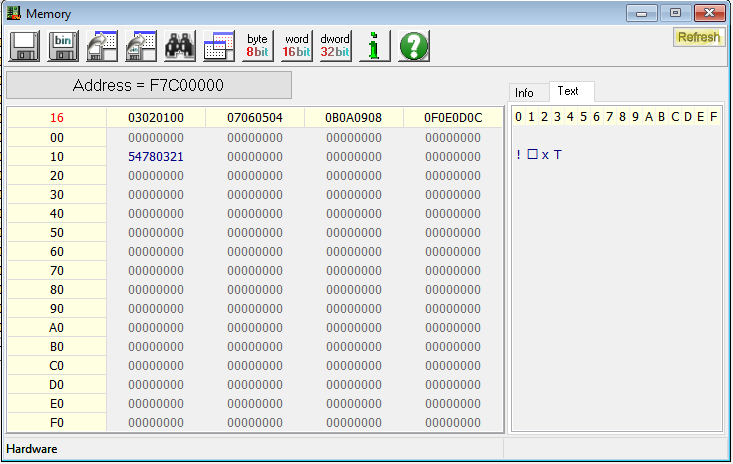Click the first load-from-file arrow icon
Screen dimensions: 733x464
coord(103,46)
